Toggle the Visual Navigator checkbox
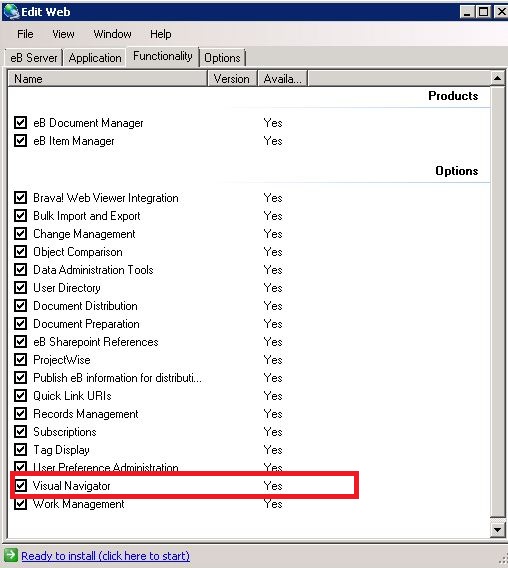 point(21,485)
